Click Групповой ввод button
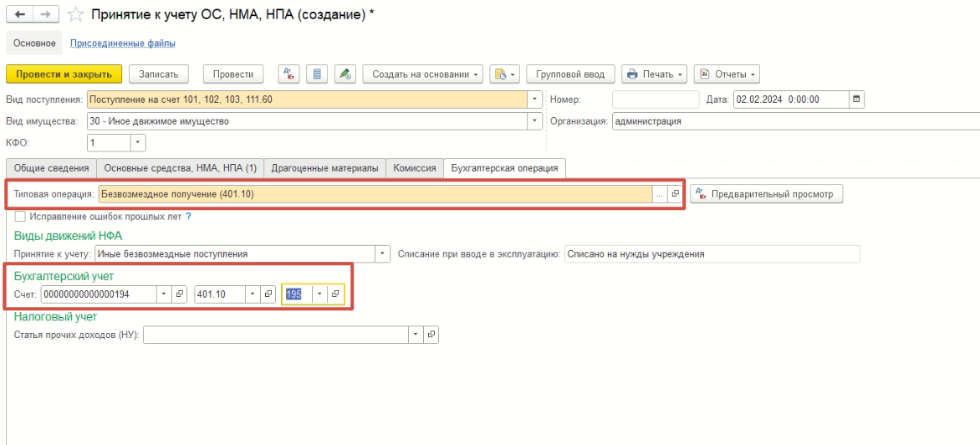The width and height of the screenshot is (980, 445). (x=570, y=74)
